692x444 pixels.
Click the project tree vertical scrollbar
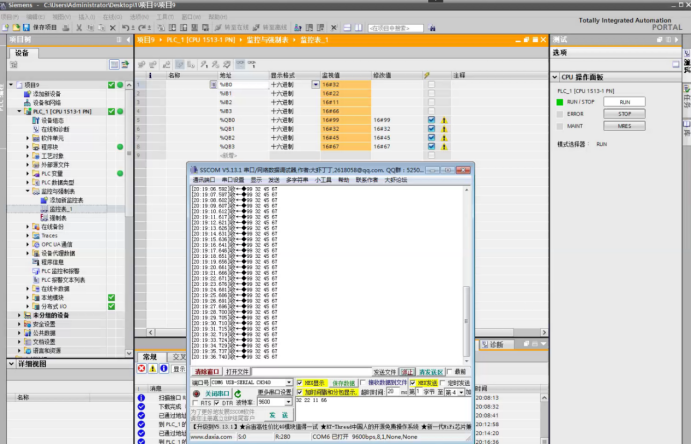click(x=129, y=218)
